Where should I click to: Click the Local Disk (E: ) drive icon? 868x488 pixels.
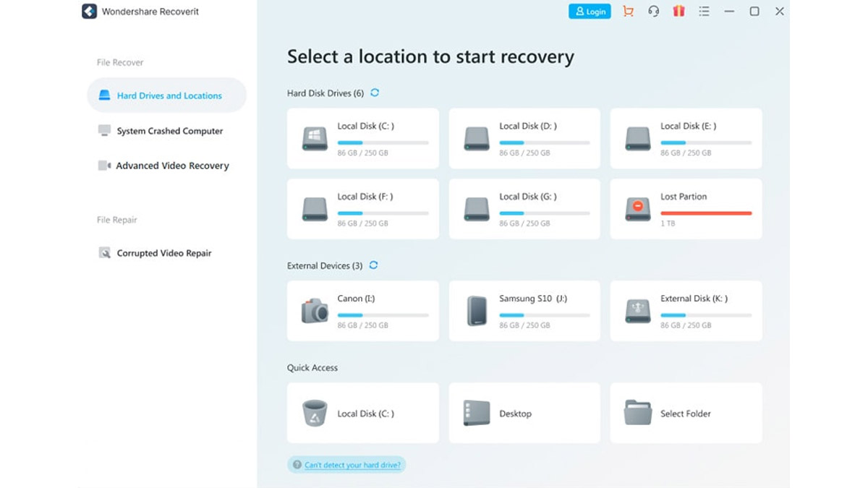pos(638,138)
